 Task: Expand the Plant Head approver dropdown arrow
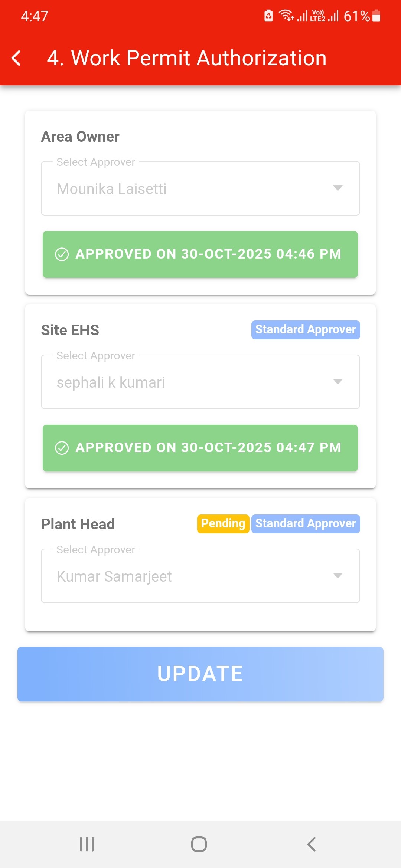[x=338, y=576]
